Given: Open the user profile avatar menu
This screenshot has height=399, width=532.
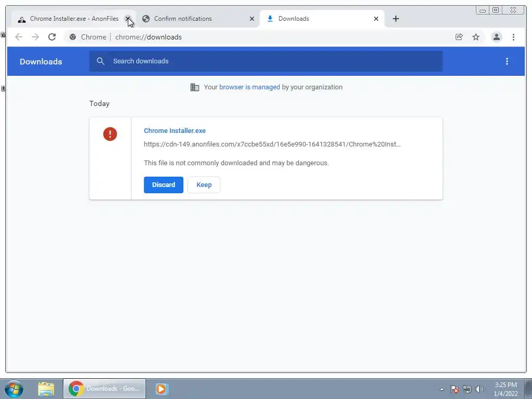Looking at the screenshot, I should click(x=496, y=37).
